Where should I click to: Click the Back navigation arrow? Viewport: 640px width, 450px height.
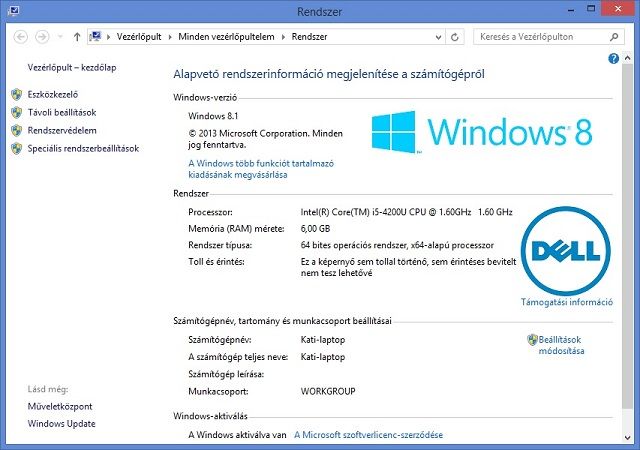tap(21, 37)
